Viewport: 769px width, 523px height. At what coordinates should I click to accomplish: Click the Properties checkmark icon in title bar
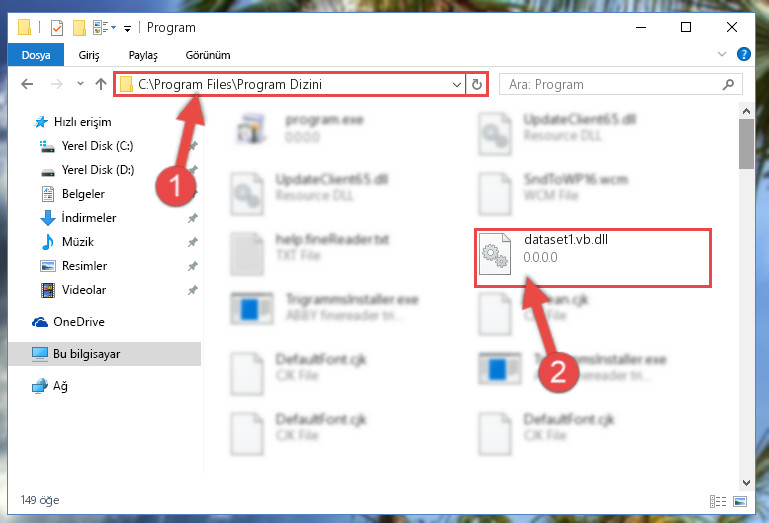[x=57, y=27]
